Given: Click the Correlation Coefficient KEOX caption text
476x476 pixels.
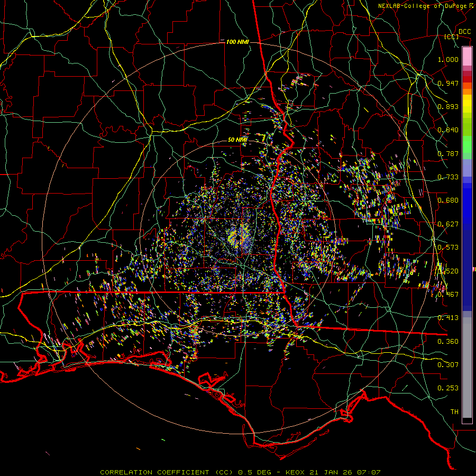Looking at the screenshot, I should [x=240, y=472].
